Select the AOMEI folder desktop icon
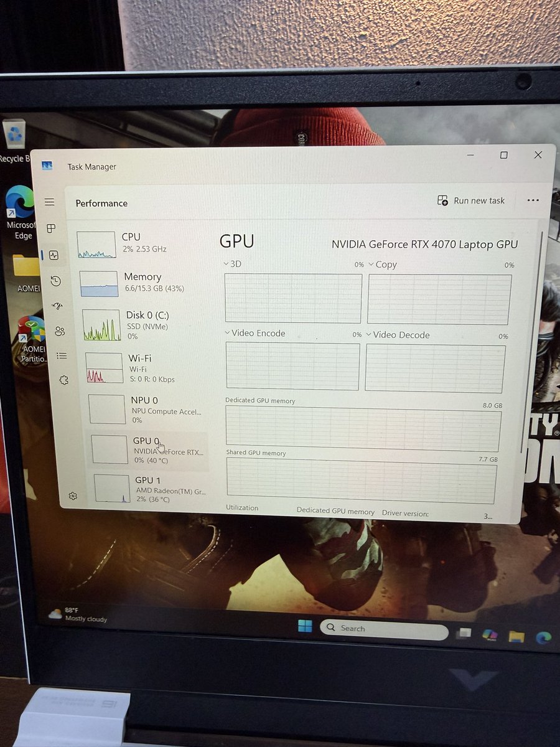The width and height of the screenshot is (560, 747). [x=27, y=273]
